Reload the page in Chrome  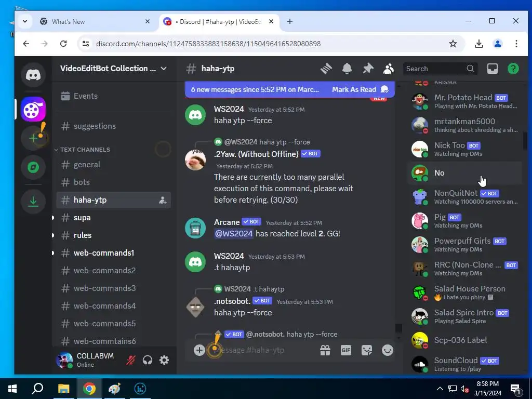coord(63,44)
